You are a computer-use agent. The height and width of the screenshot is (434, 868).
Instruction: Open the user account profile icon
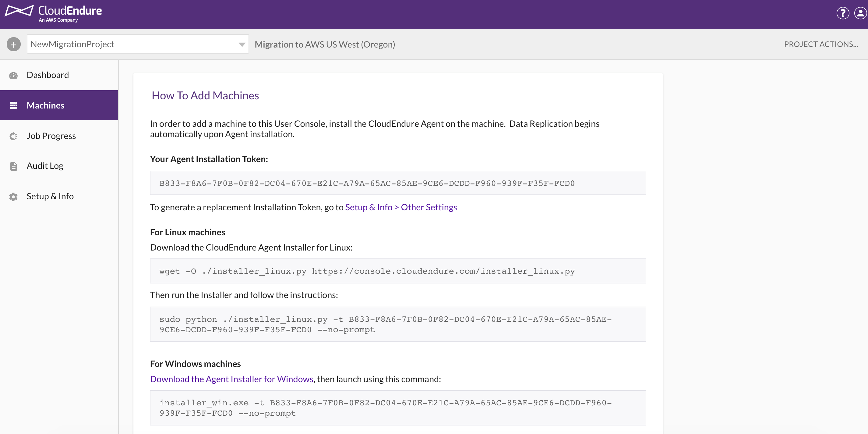click(x=860, y=13)
